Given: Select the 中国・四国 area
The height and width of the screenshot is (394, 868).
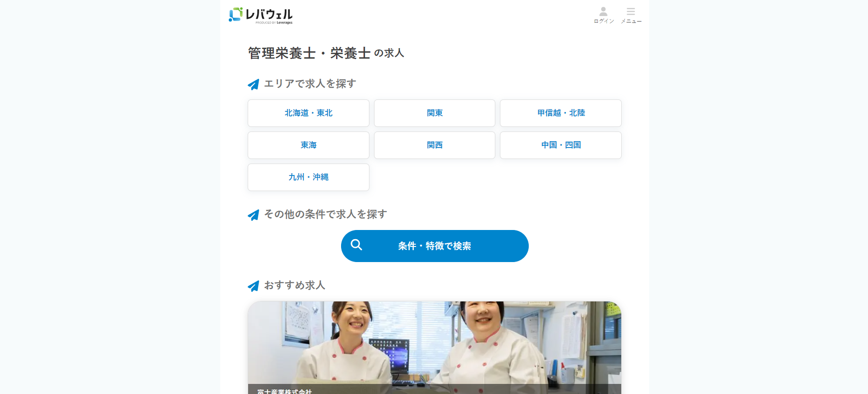Looking at the screenshot, I should click(x=560, y=145).
